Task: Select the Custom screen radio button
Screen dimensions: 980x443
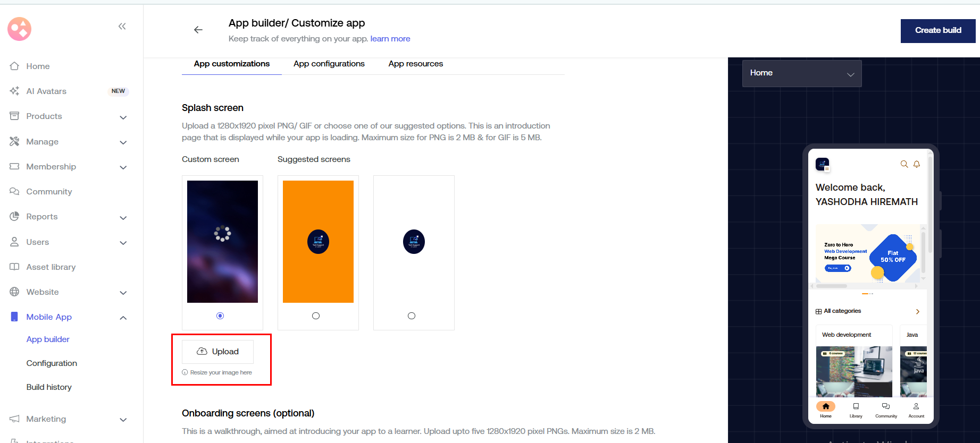Action: [220, 316]
